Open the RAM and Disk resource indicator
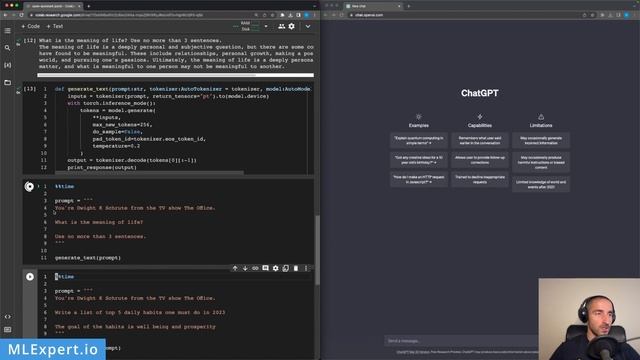Screen dimensions: 640x360 click(x=247, y=26)
